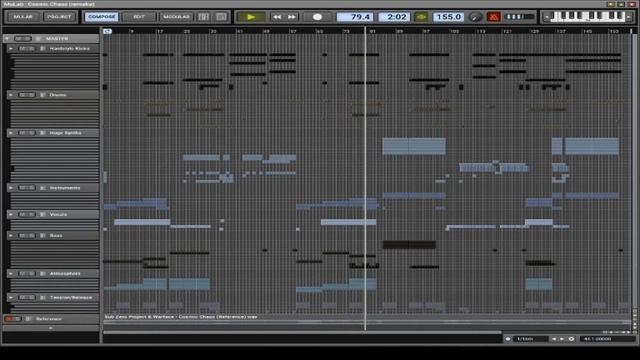The height and width of the screenshot is (360, 640).
Task: Switch to the EDIT tab
Action: [139, 17]
